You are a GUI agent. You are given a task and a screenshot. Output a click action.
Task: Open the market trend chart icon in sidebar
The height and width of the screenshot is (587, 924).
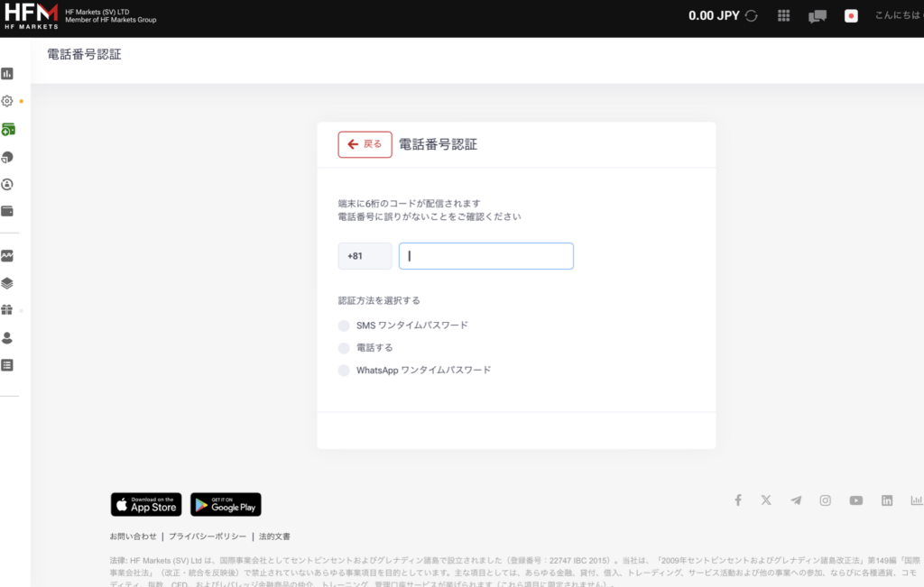(x=7, y=255)
